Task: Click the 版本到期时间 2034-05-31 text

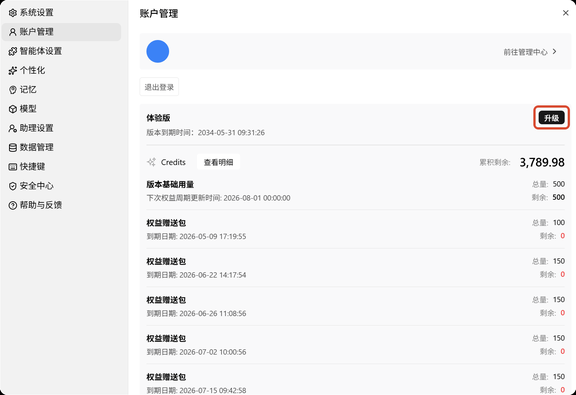Action: [x=205, y=133]
